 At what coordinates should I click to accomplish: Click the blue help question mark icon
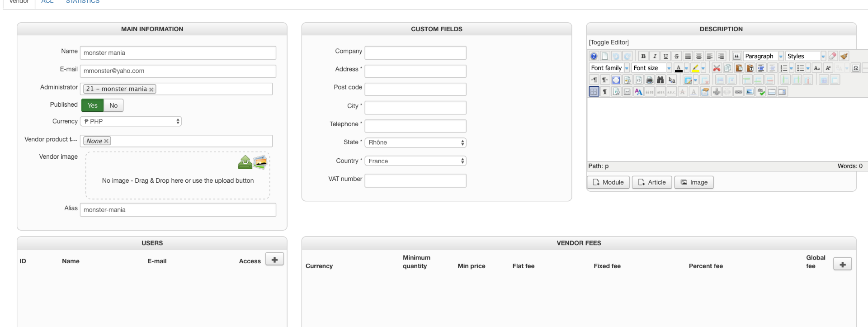point(594,56)
